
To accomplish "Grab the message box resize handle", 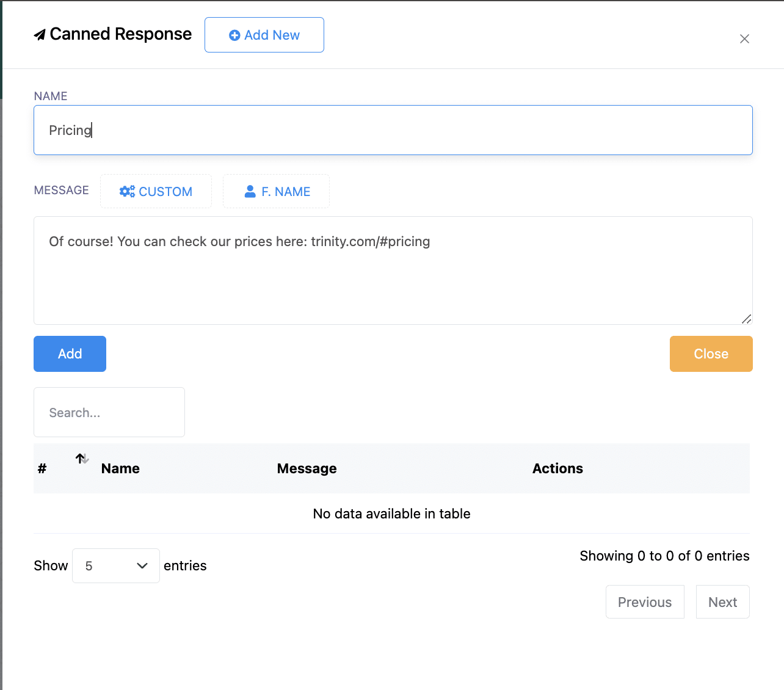I will pos(746,319).
